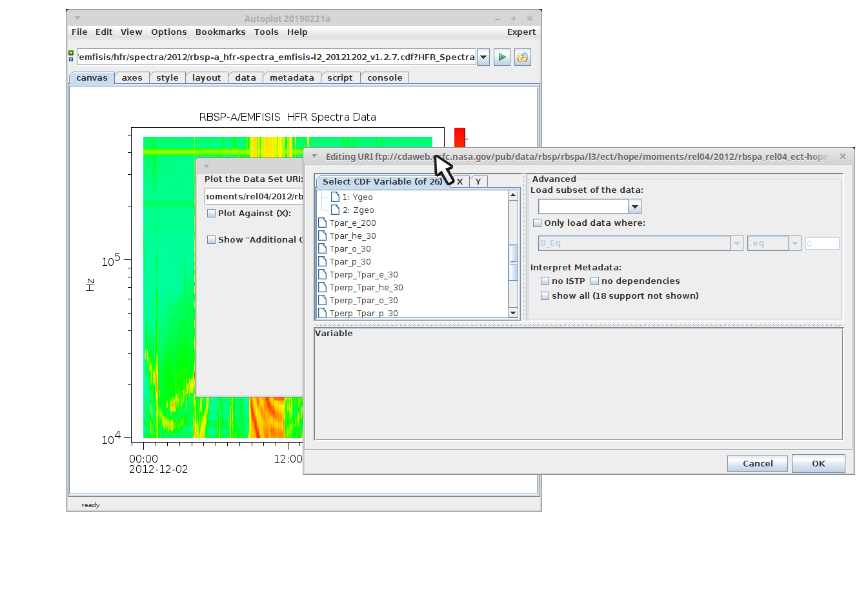Viewport: 868px width, 591px height.
Task: Check the "no dependencies" option
Action: (x=595, y=281)
